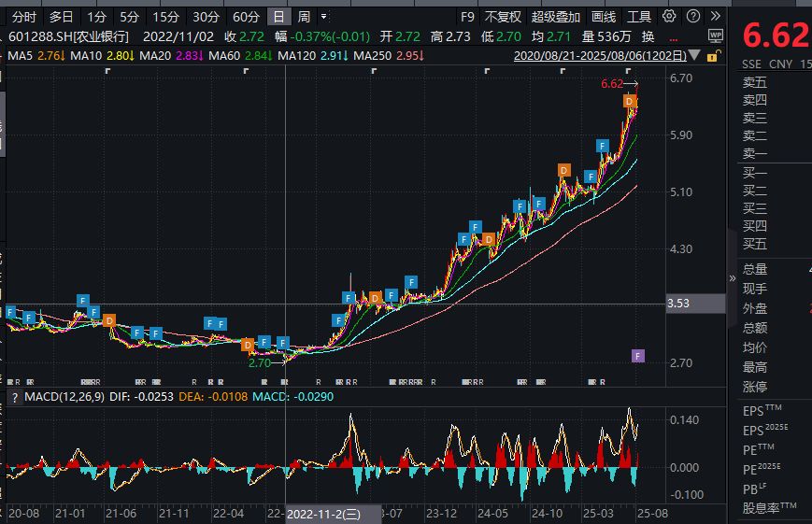Open the 不复权 price adjustment menu
812x524 pixels.
[x=503, y=17]
